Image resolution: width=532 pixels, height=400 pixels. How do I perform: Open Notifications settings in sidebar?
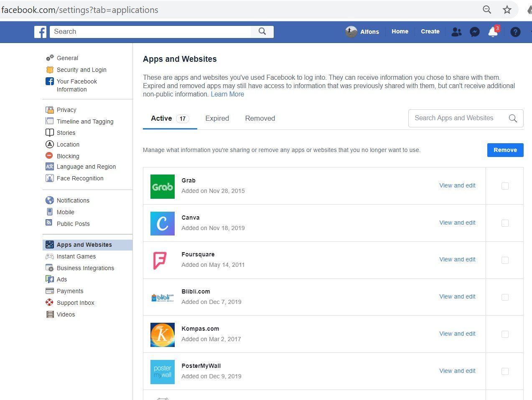(73, 200)
